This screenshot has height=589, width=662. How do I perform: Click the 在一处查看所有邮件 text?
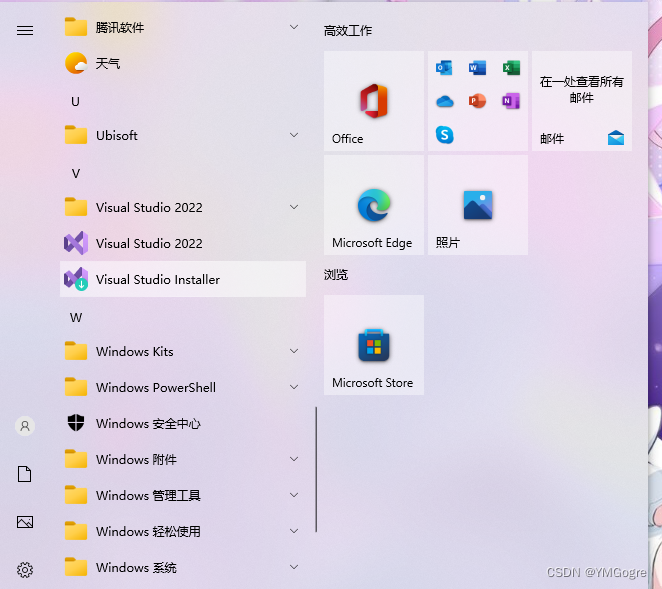point(582,90)
